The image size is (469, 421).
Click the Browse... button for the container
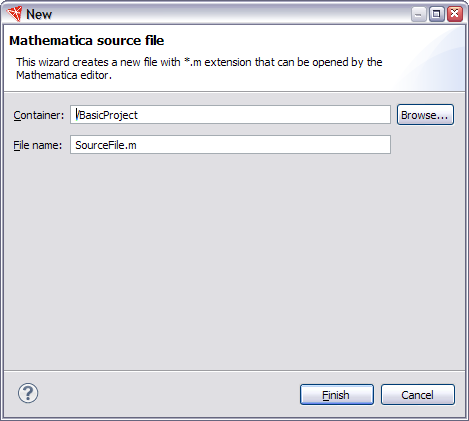pos(425,115)
